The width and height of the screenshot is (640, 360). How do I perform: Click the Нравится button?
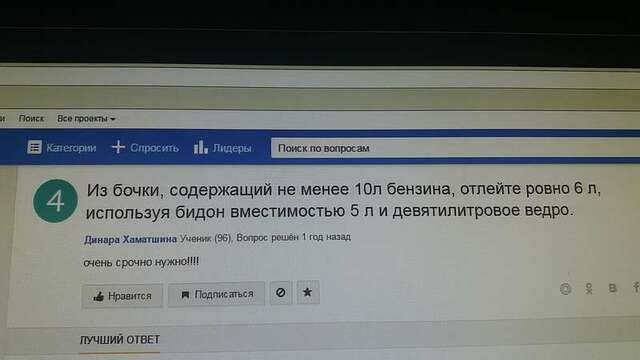pyautogui.click(x=122, y=296)
